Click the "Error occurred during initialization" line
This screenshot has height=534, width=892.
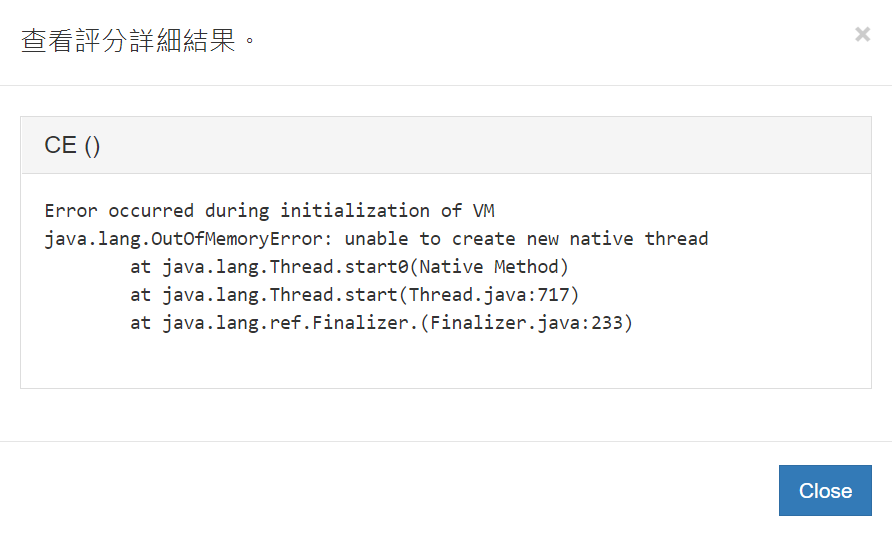tap(270, 210)
